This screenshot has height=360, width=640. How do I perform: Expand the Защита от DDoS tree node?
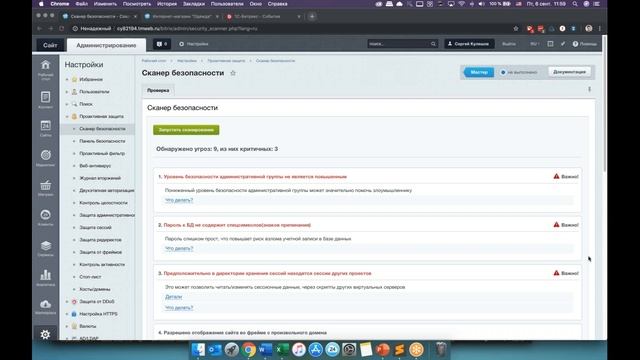[67, 302]
